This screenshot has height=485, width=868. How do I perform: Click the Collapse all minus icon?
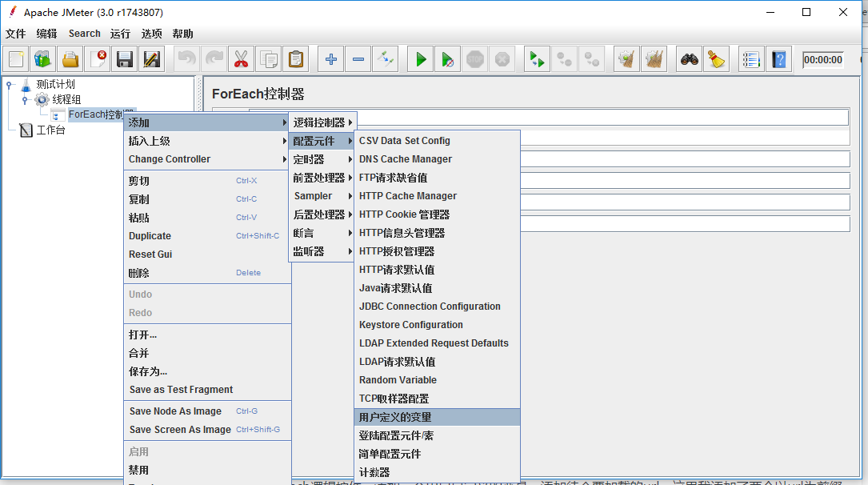(358, 59)
